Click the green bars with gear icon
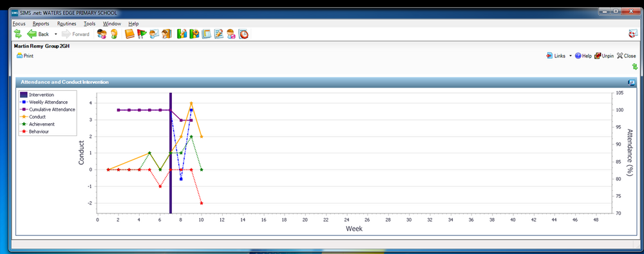644x254 pixels. coord(194,34)
